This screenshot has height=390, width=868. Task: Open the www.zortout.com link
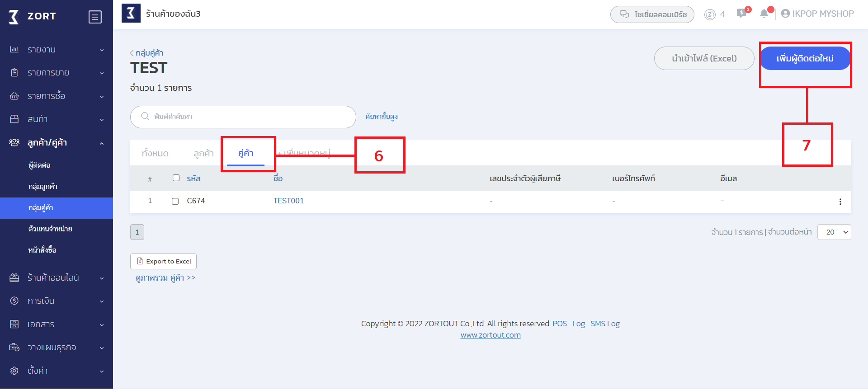tap(491, 335)
